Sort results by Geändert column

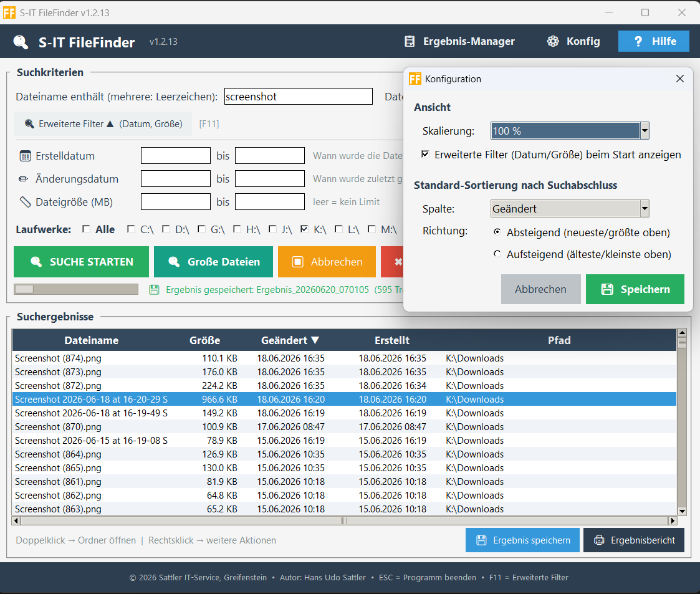pyautogui.click(x=290, y=340)
